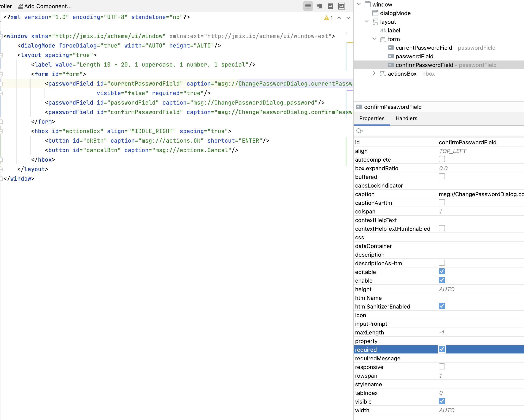Select the inputPrompt property row
Viewport: 524px width, 420px height.
click(x=439, y=324)
